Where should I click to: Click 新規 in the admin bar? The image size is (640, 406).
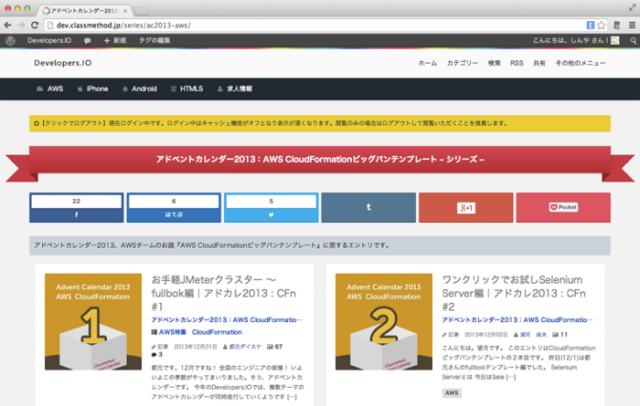[115, 40]
